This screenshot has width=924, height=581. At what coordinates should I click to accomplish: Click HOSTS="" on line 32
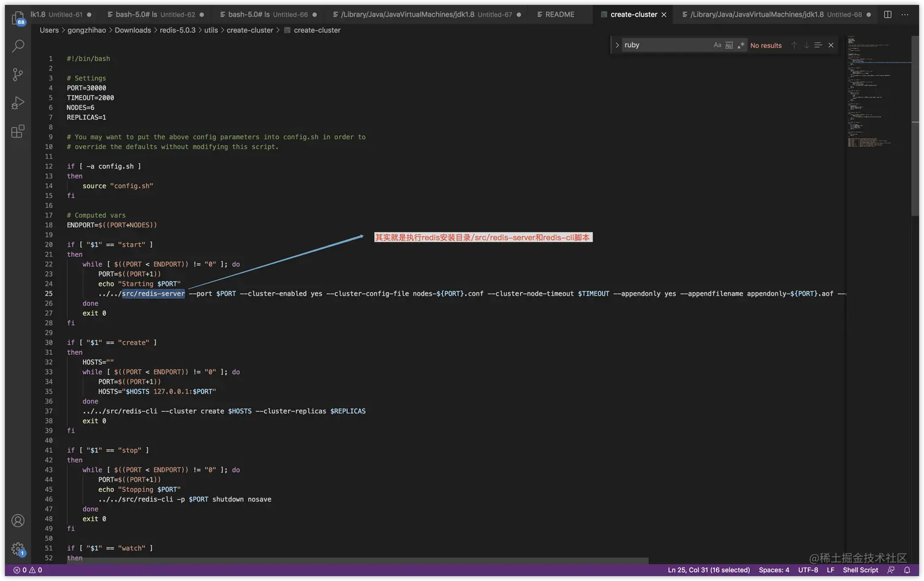pyautogui.click(x=98, y=362)
